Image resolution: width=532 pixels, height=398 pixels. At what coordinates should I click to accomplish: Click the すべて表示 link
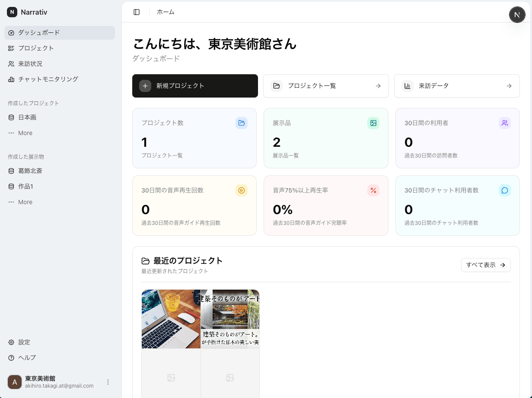(x=486, y=265)
